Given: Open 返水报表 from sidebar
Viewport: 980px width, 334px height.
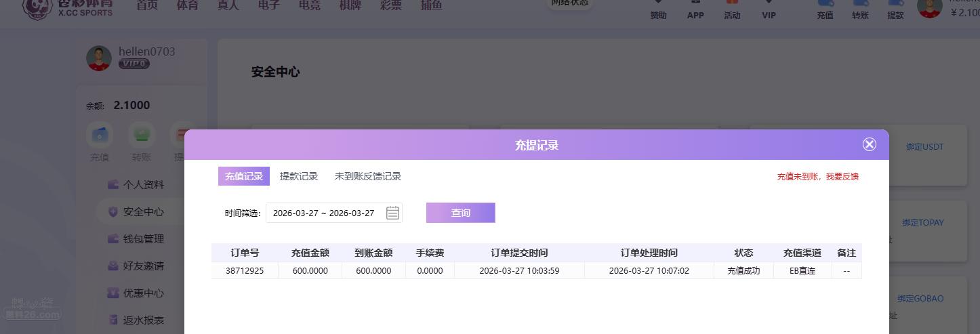Looking at the screenshot, I should (143, 320).
